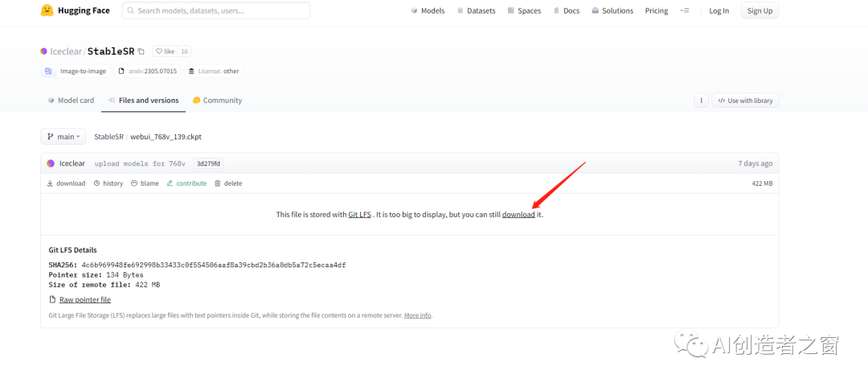Screen dimensions: 868x383
Task: Open the three-dot more options menu
Action: pos(702,101)
